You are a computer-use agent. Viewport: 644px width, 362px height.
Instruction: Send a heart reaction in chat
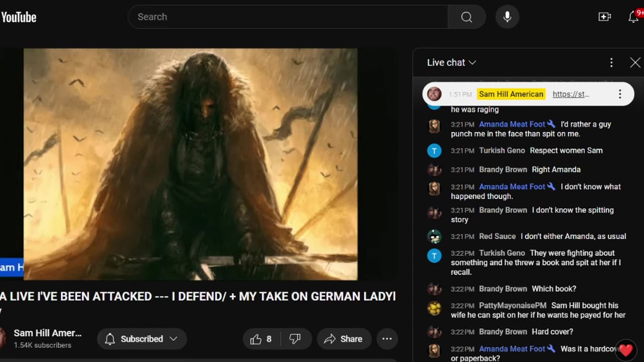625,350
